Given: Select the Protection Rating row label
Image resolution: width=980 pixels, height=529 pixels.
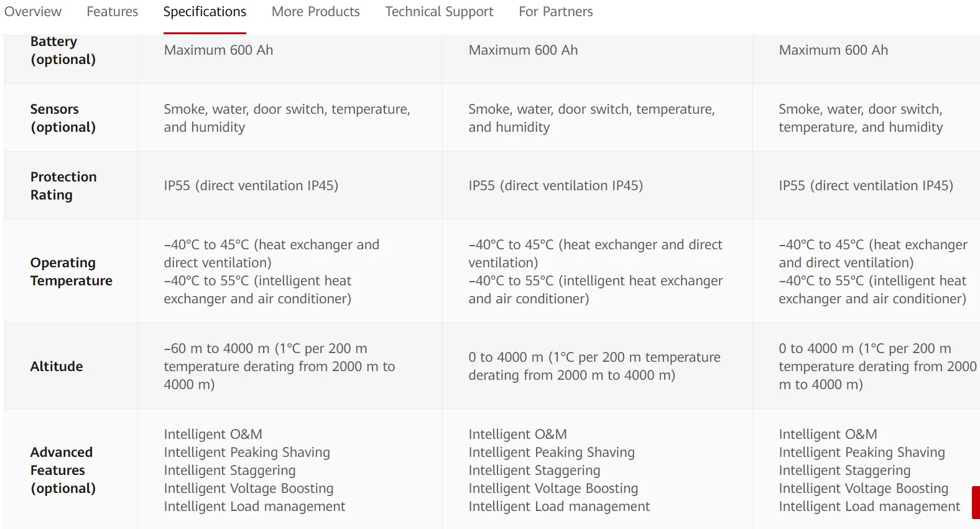Looking at the screenshot, I should [63, 186].
